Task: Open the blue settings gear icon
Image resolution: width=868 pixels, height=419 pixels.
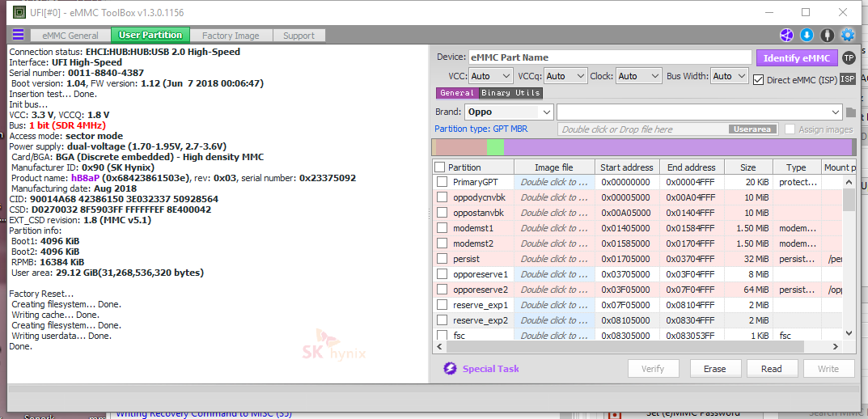Action: pyautogui.click(x=848, y=36)
